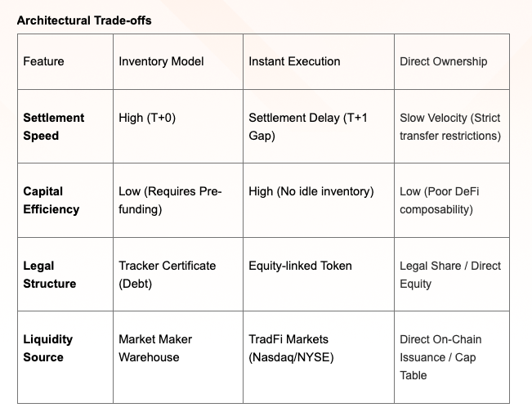Select Market Maker Warehouse cell
The image size is (532, 412).
pos(178,357)
